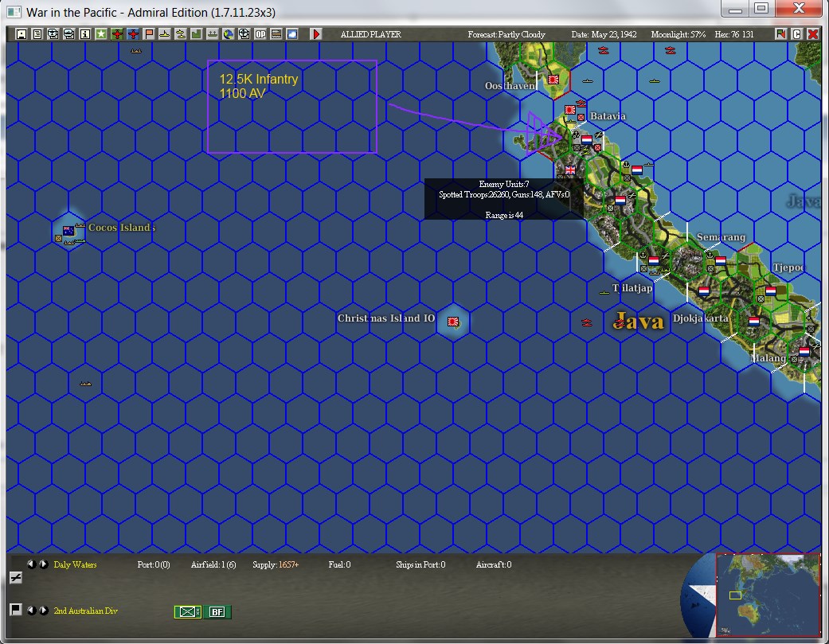829x644 pixels.
Task: Select the Japanese base on Christmas Island IO
Action: 453,322
